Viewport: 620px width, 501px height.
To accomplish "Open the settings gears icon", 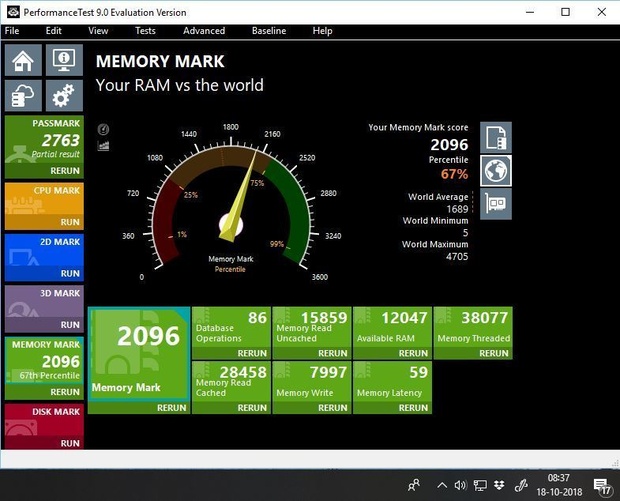I will (x=64, y=96).
